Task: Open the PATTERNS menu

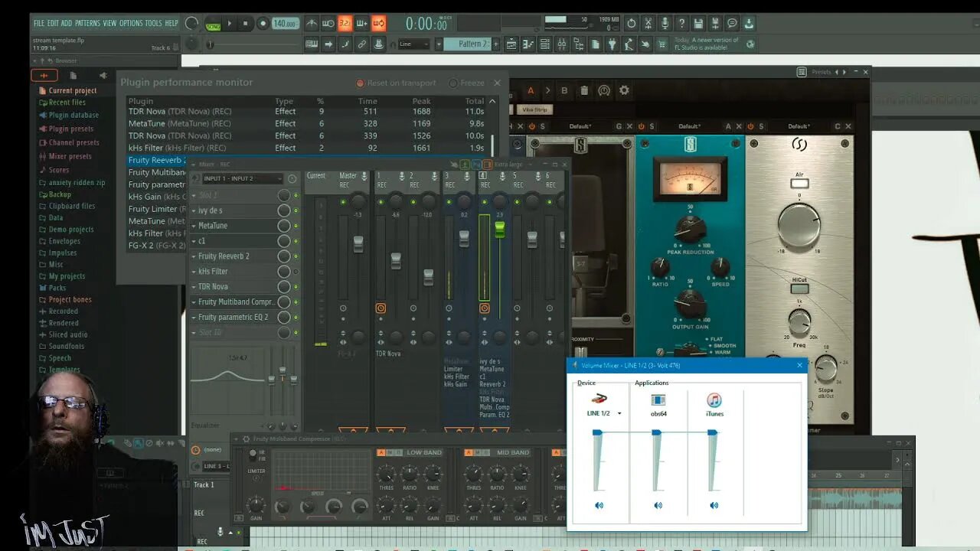Action: pyautogui.click(x=88, y=24)
